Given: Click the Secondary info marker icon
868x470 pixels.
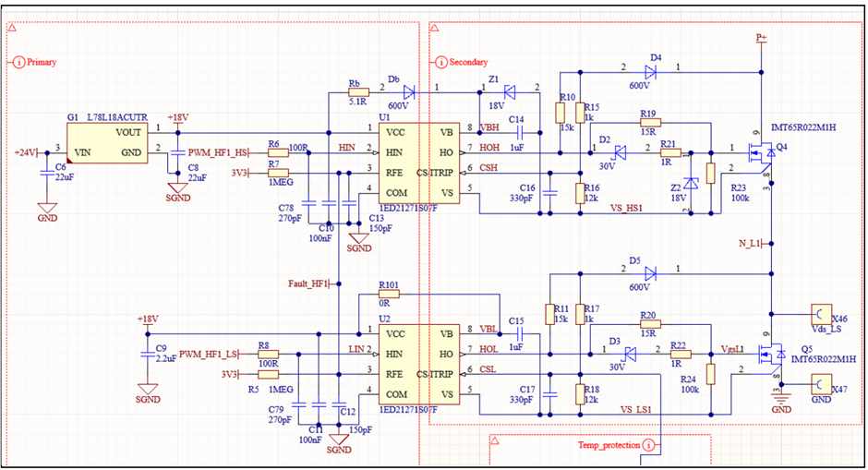Looking at the screenshot, I should pos(441,63).
